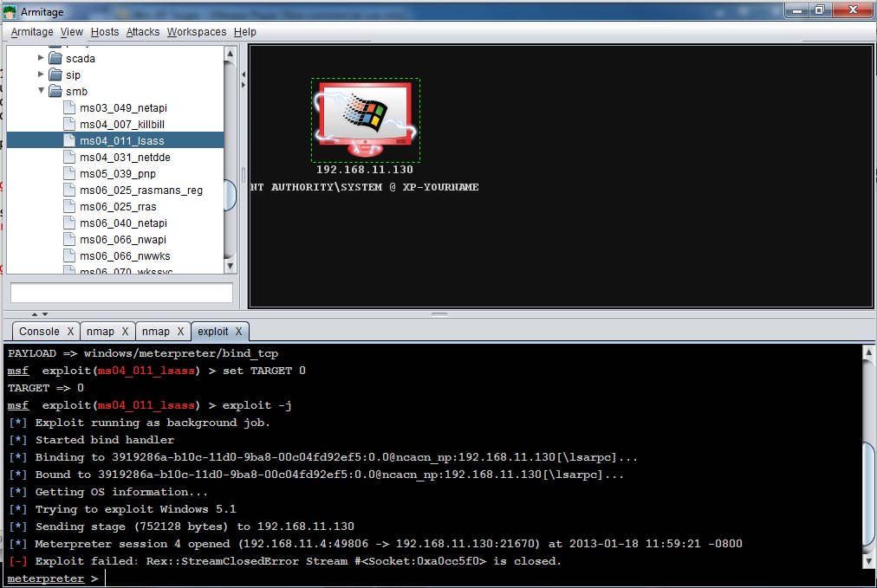Expand the module panel with right splitter arrow
Viewport: 877px width, 588px height.
(244, 85)
